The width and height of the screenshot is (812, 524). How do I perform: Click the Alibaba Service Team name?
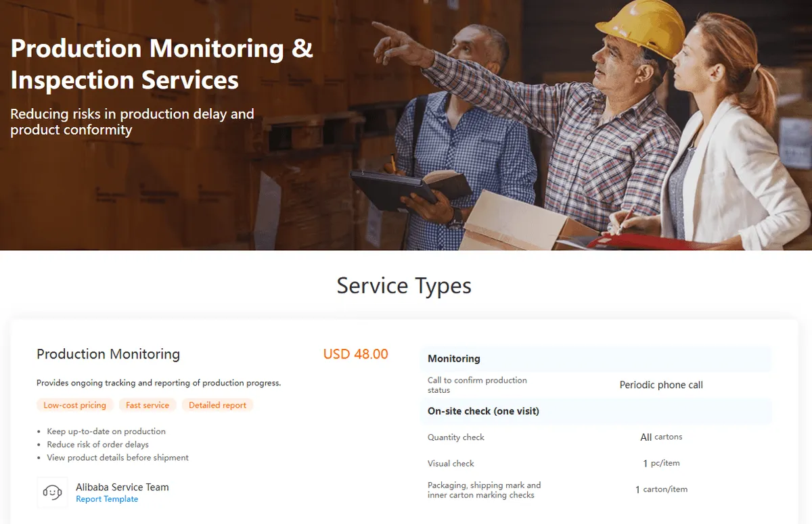click(x=122, y=487)
